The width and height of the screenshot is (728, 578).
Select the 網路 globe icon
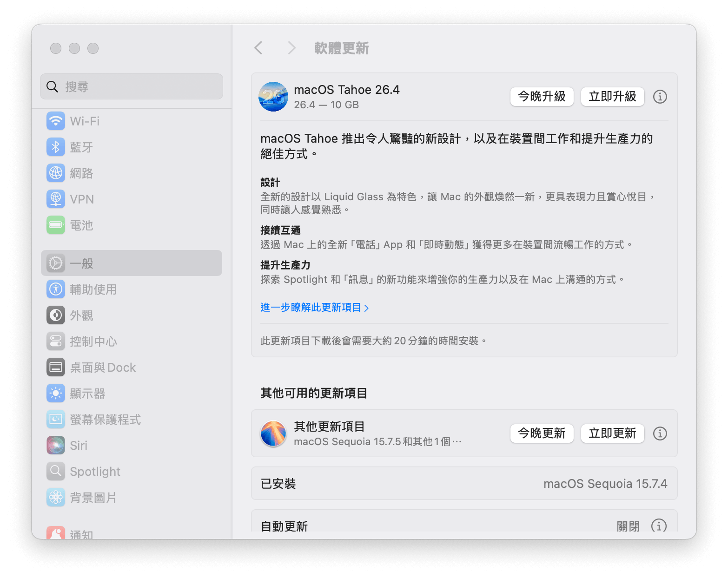56,173
